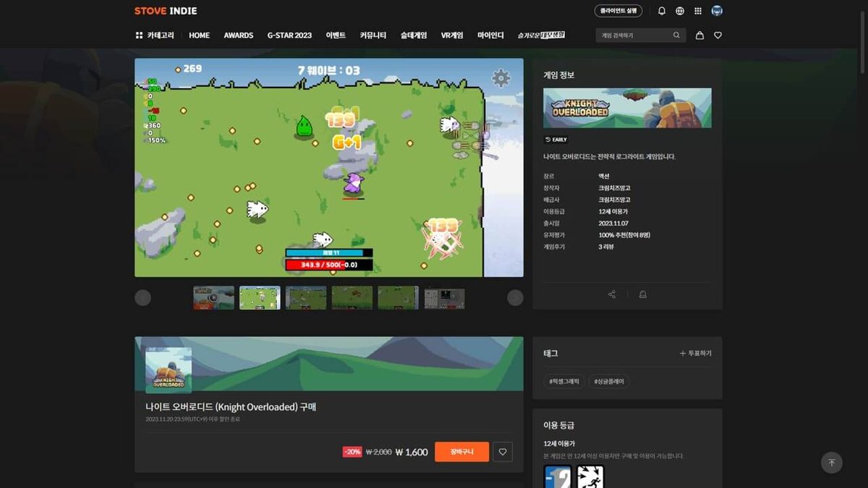Click the settings gear in the game screenshot

point(501,77)
